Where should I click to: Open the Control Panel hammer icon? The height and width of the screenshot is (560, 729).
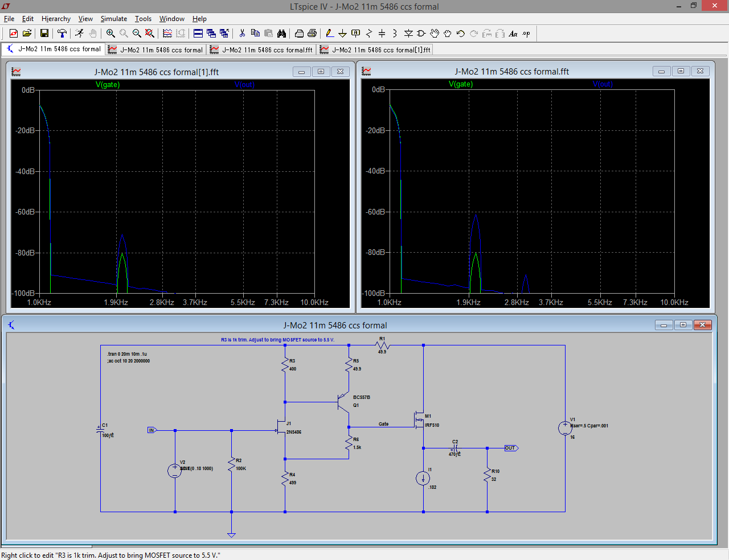[x=62, y=34]
